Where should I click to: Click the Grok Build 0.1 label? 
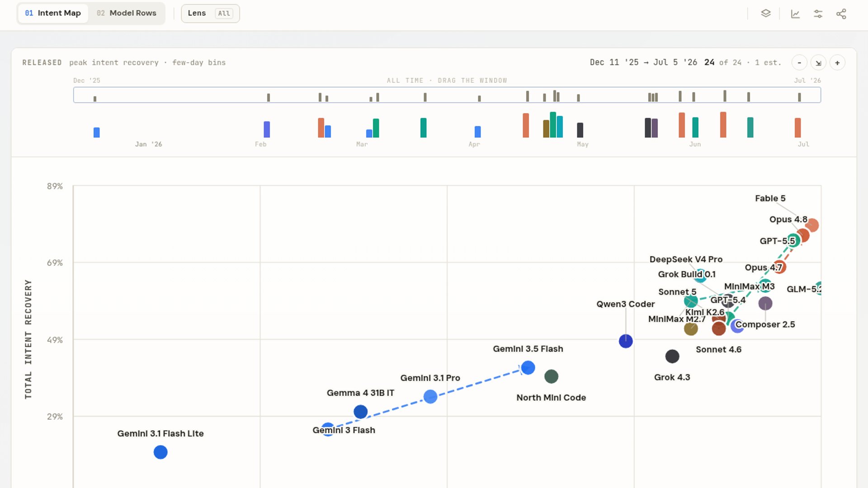(687, 274)
